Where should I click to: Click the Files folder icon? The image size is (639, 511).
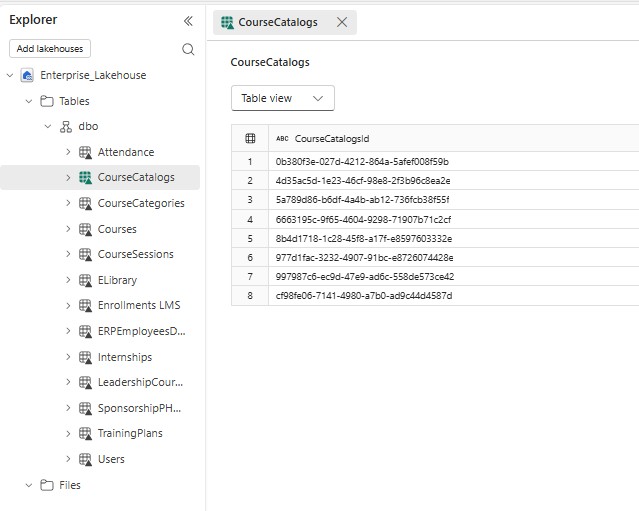(46, 485)
